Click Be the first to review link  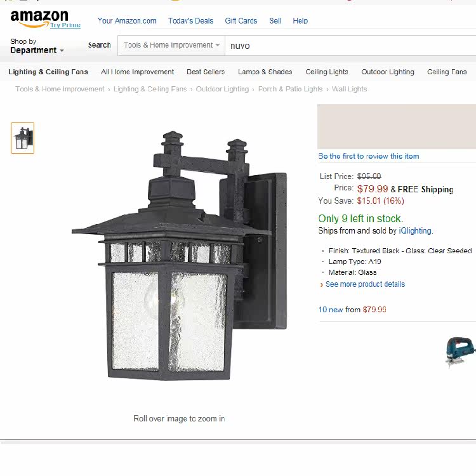369,156
